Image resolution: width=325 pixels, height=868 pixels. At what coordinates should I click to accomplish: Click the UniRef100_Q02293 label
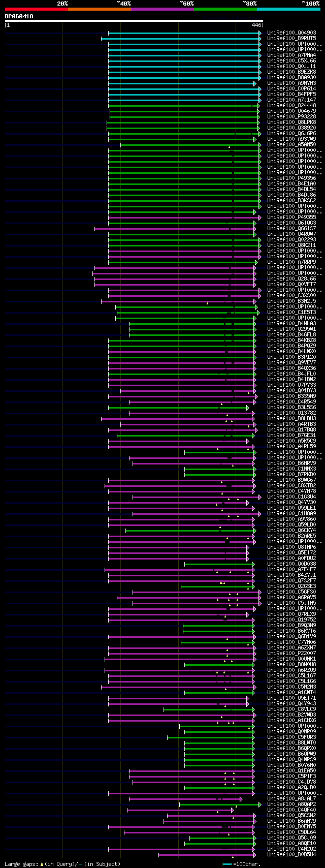(x=291, y=240)
